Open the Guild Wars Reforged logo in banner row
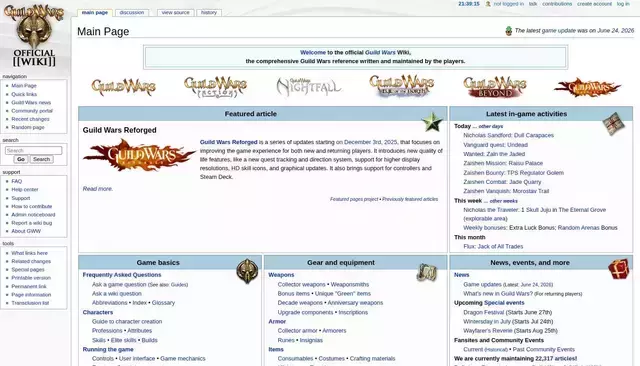This screenshot has height=366, width=640. click(x=588, y=87)
